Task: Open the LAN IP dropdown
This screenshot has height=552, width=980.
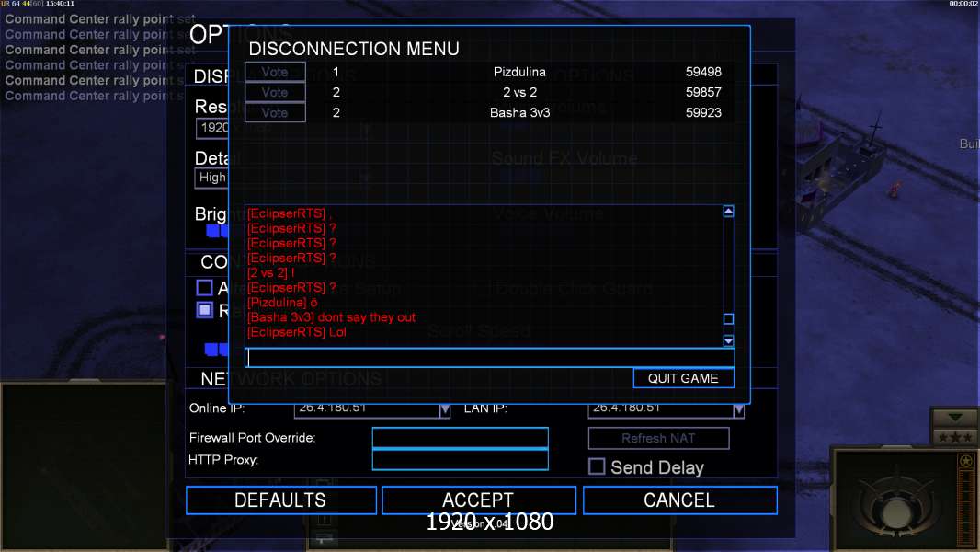Action: [739, 410]
